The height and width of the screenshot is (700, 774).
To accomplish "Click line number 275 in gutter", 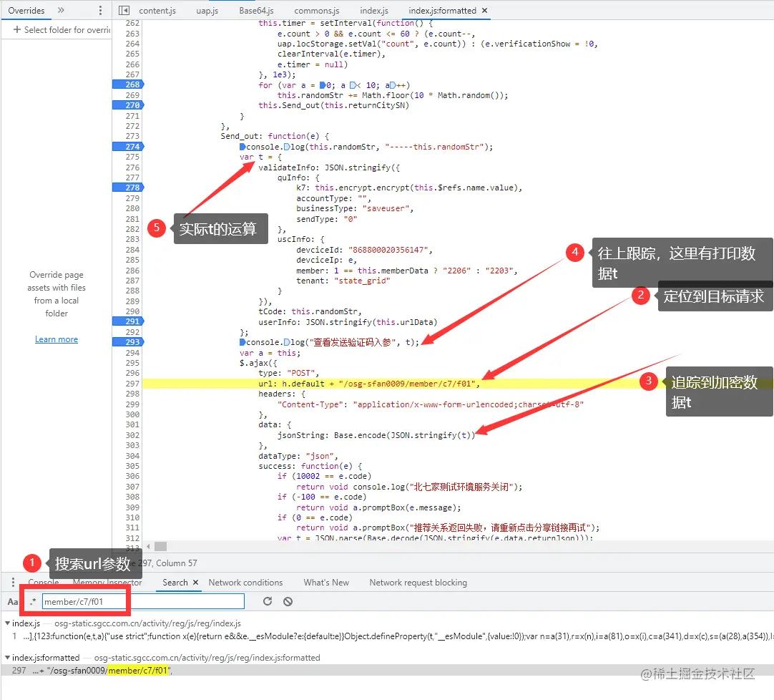I will (x=132, y=157).
